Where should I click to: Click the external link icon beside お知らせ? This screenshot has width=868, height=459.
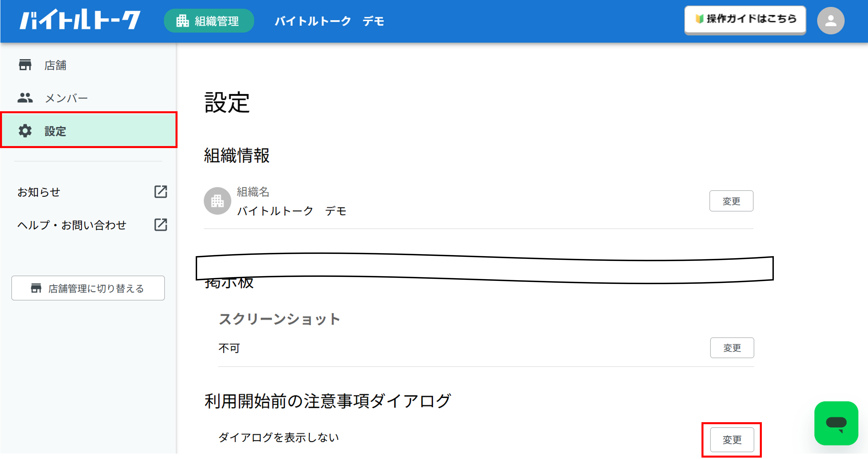pyautogui.click(x=161, y=191)
